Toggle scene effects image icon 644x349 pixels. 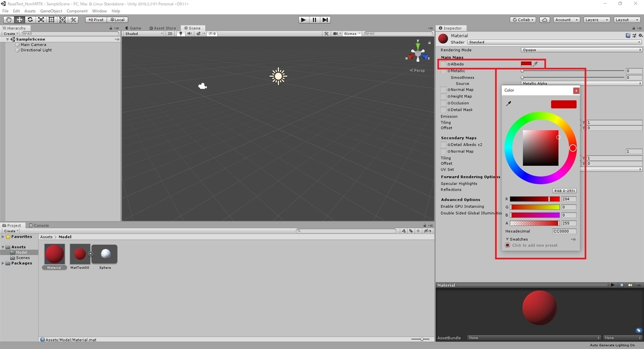click(198, 33)
